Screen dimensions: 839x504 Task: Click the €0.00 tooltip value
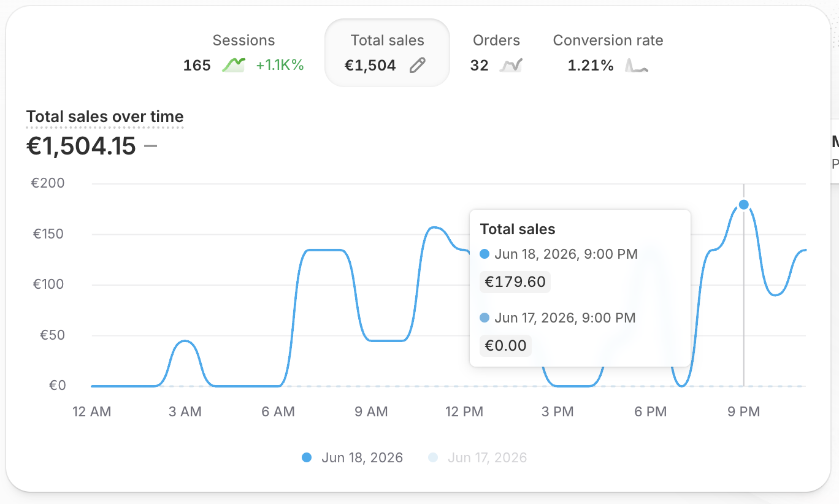[505, 346]
